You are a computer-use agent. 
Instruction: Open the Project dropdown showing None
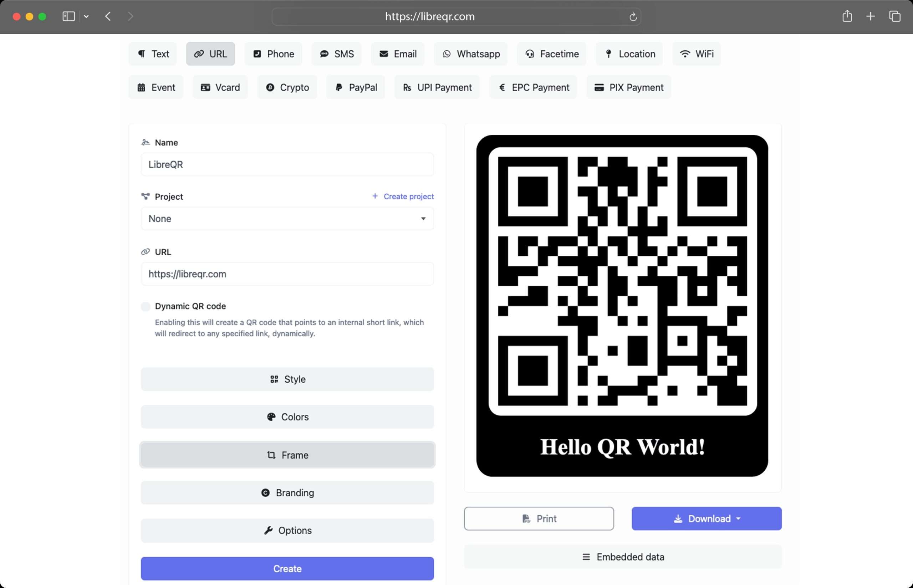[287, 219]
